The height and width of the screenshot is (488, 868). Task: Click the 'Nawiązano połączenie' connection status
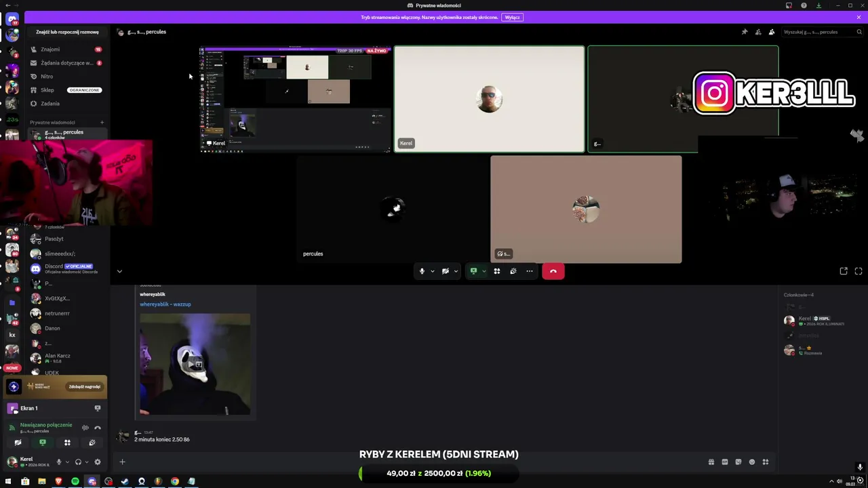pyautogui.click(x=46, y=425)
